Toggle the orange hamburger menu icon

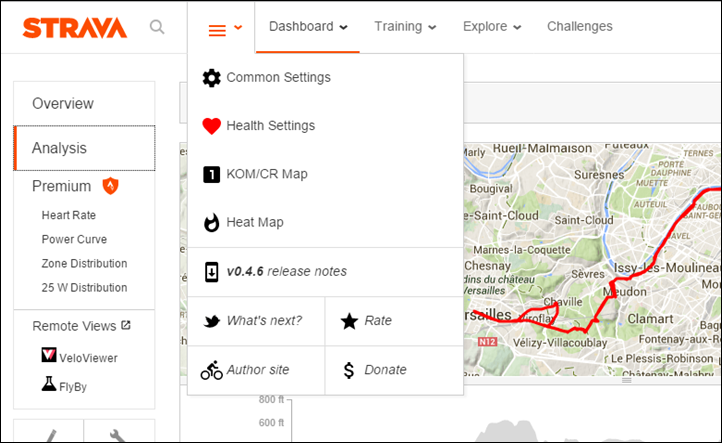[x=217, y=30]
